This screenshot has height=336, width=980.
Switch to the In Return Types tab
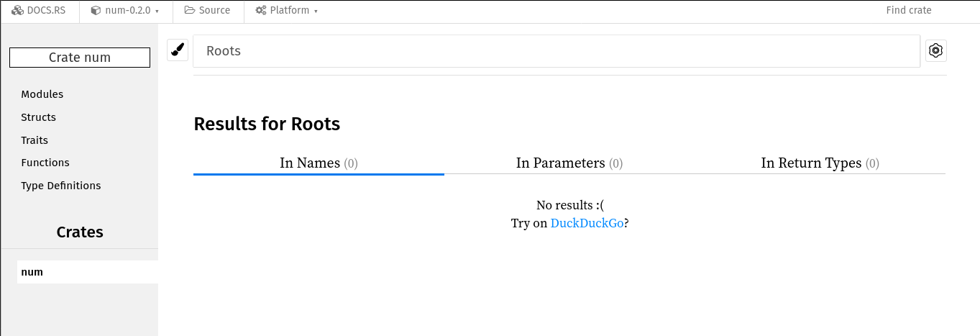click(x=820, y=163)
